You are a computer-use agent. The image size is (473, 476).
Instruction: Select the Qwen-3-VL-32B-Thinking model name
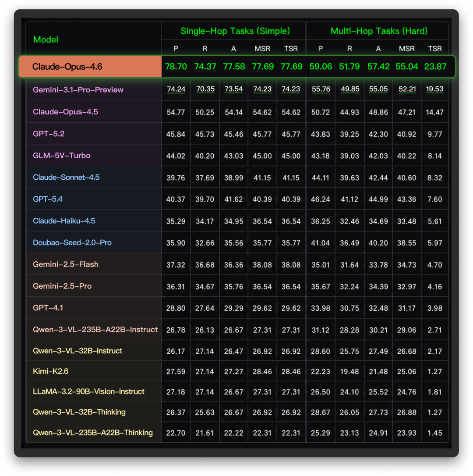(x=79, y=412)
